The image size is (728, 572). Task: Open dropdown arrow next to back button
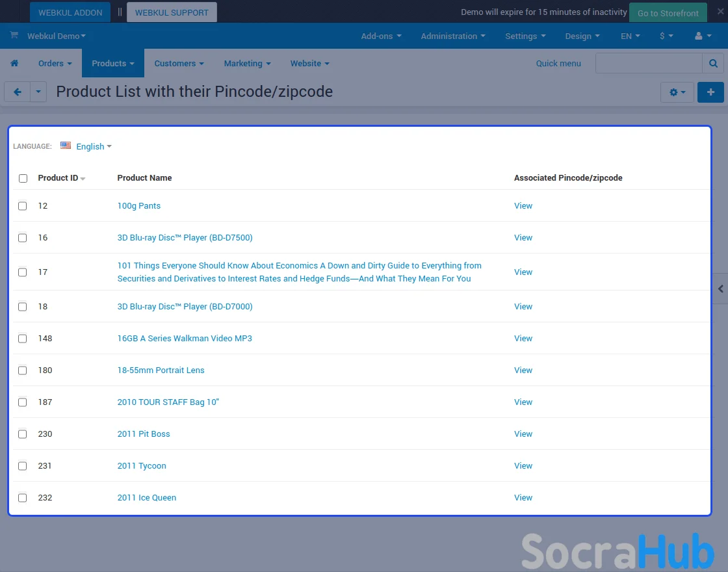(x=38, y=92)
